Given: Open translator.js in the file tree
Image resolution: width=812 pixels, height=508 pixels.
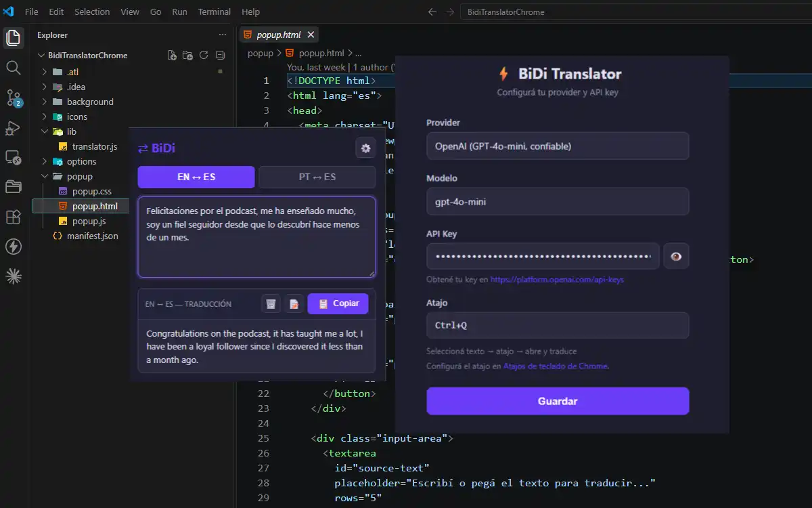Looking at the screenshot, I should click(x=95, y=146).
